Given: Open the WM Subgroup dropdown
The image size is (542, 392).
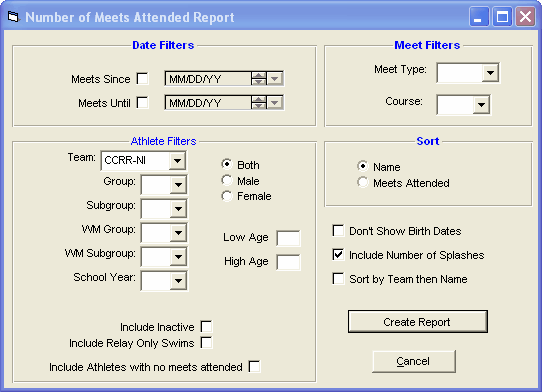Looking at the screenshot, I should click(x=178, y=256).
